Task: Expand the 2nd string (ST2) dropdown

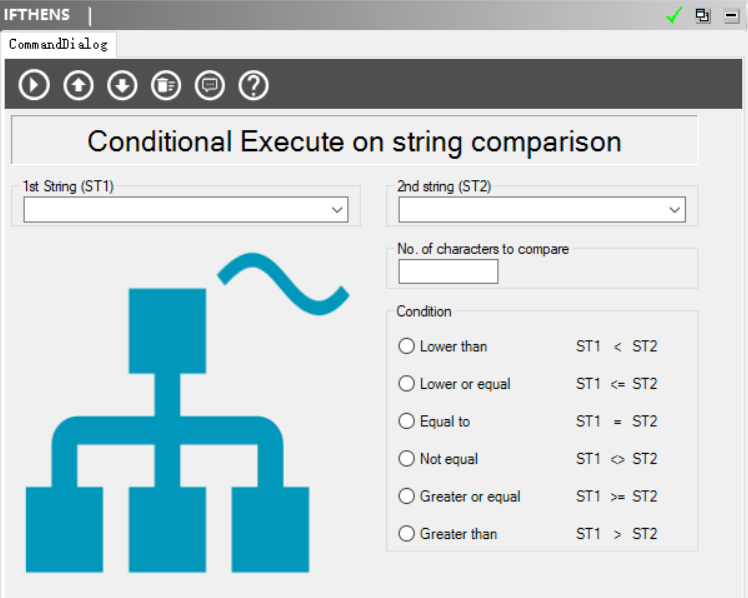Action: (675, 210)
